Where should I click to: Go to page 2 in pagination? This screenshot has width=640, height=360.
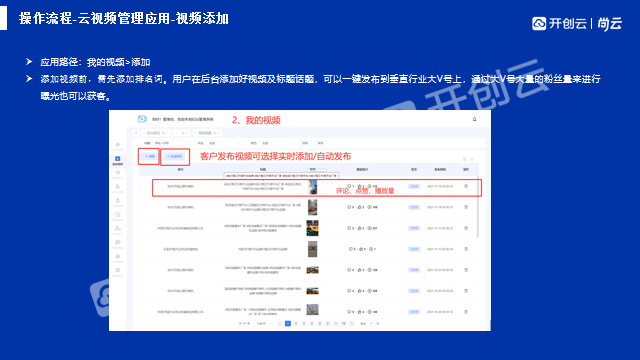tap(296, 323)
